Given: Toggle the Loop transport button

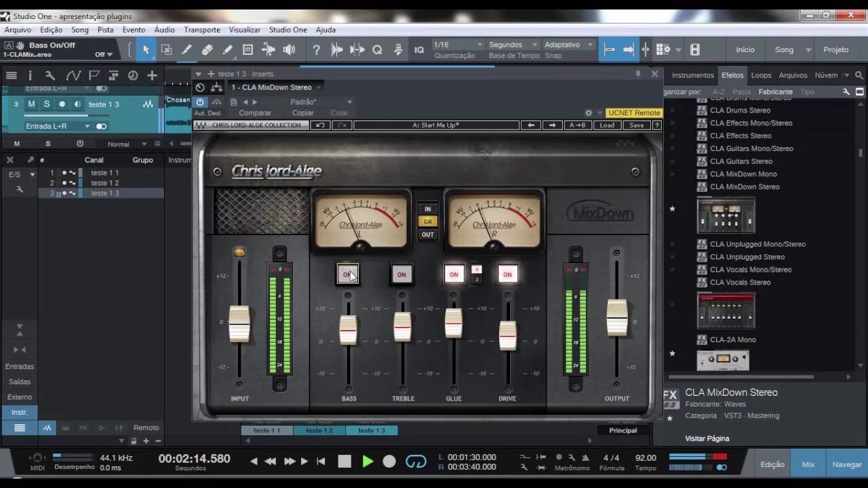Looking at the screenshot, I should pyautogui.click(x=416, y=462).
